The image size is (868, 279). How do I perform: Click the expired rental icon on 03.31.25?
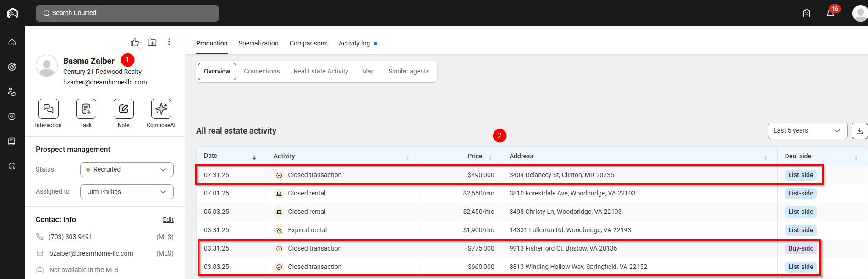point(279,230)
